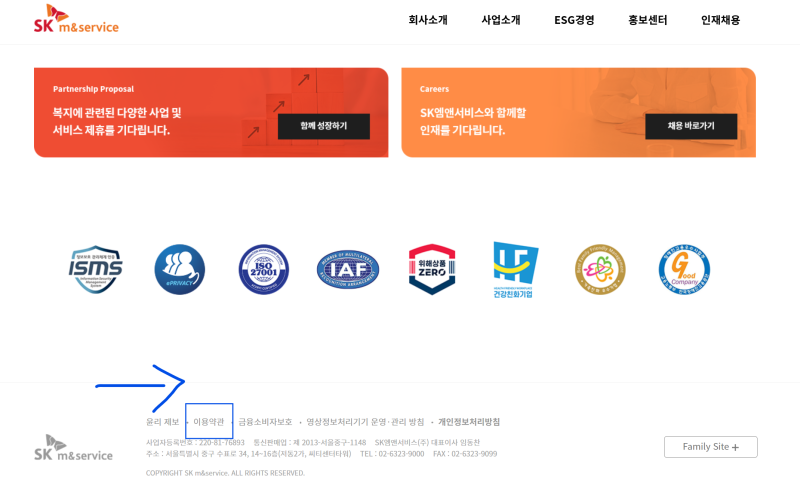Click the ISO 27001 certification badge
This screenshot has width=800, height=495.
click(x=264, y=269)
